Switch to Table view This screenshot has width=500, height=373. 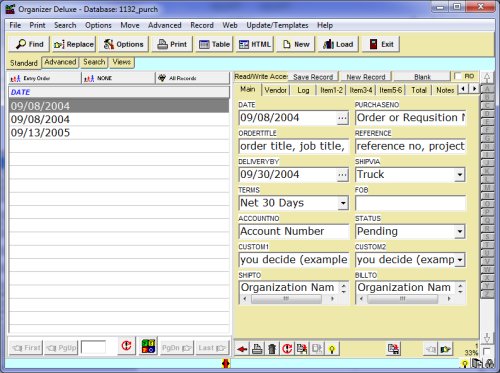click(214, 44)
